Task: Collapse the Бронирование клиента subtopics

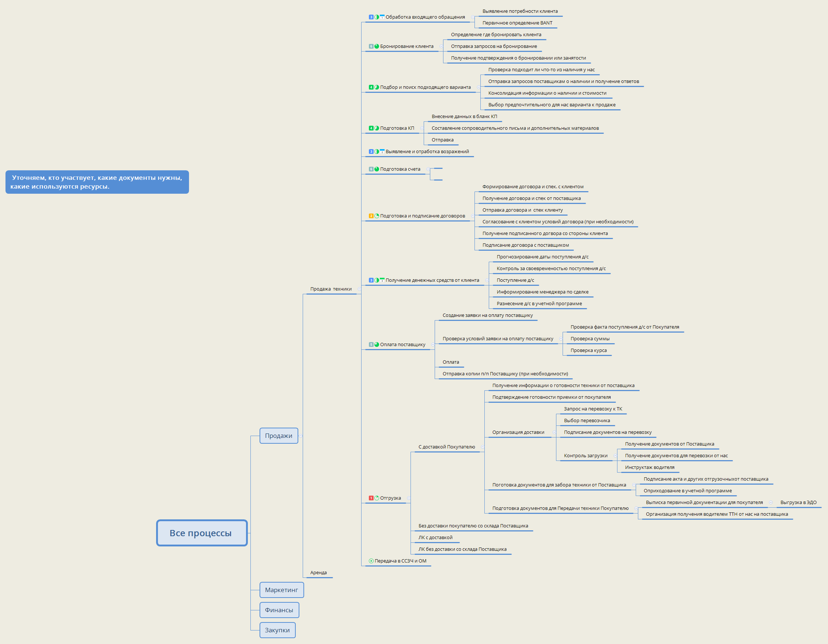Action: (441, 46)
